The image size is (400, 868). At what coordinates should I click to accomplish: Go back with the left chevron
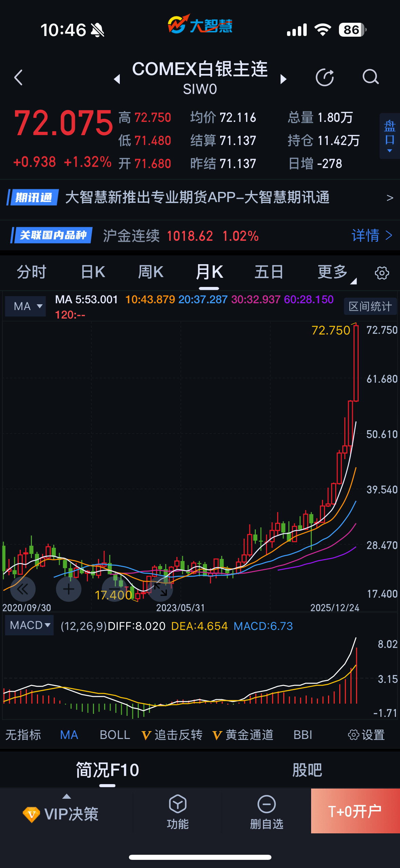click(x=19, y=77)
